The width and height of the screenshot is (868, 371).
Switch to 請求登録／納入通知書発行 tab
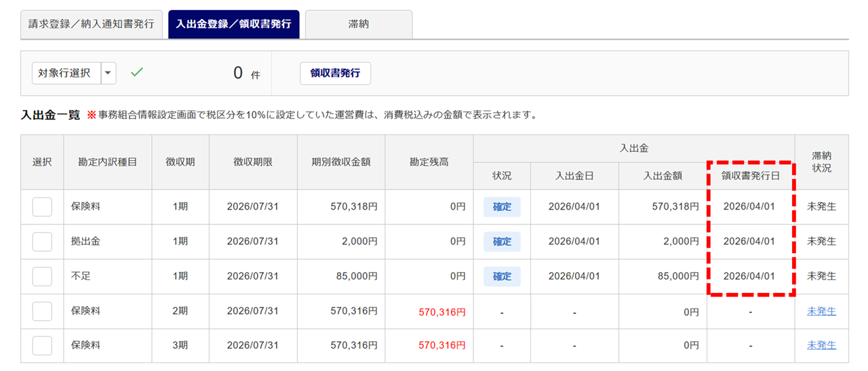tap(92, 24)
